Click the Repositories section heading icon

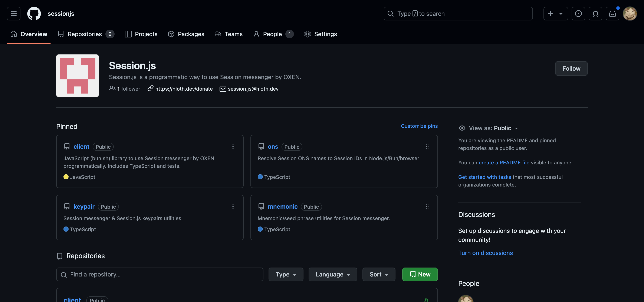click(59, 256)
